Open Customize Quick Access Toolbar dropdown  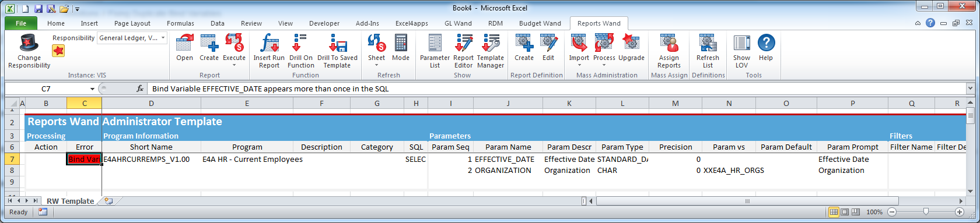click(x=77, y=9)
